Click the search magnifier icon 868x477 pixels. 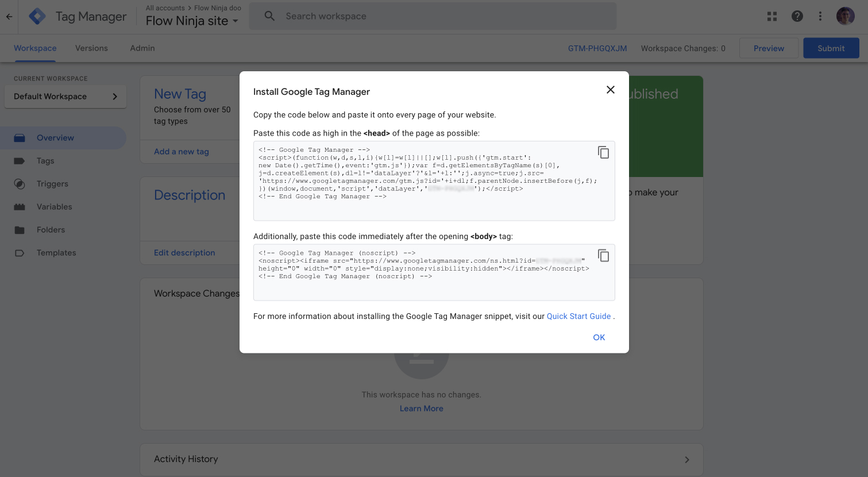[x=269, y=16]
